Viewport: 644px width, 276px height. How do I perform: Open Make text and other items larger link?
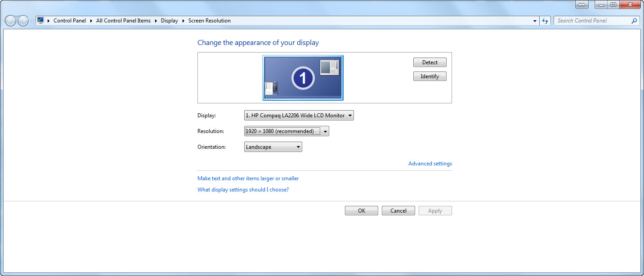coord(248,178)
